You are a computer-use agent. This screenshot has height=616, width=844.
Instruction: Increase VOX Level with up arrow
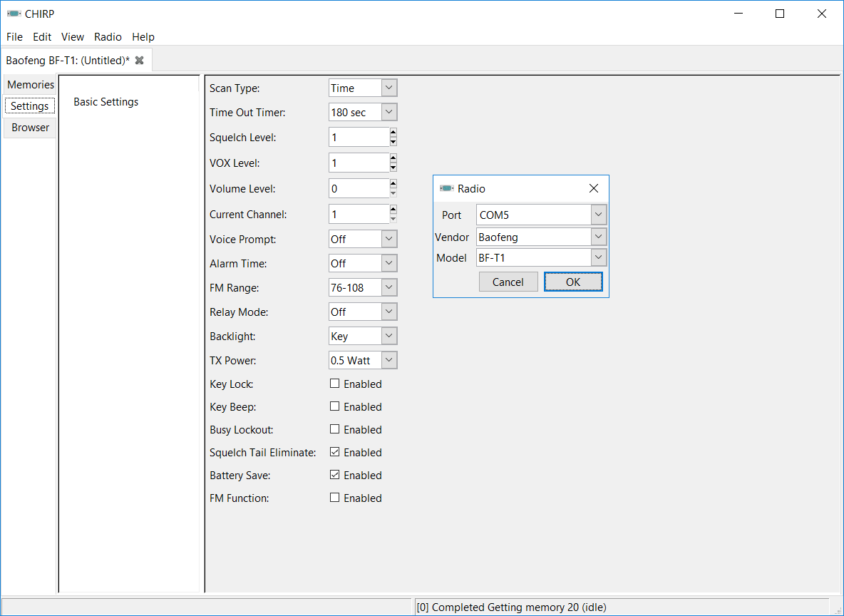tap(393, 158)
